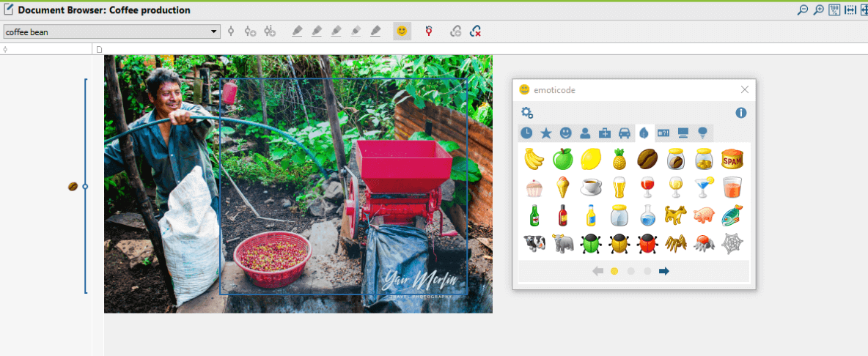
Task: Zoom out with the minus magnifier
Action: 802,10
